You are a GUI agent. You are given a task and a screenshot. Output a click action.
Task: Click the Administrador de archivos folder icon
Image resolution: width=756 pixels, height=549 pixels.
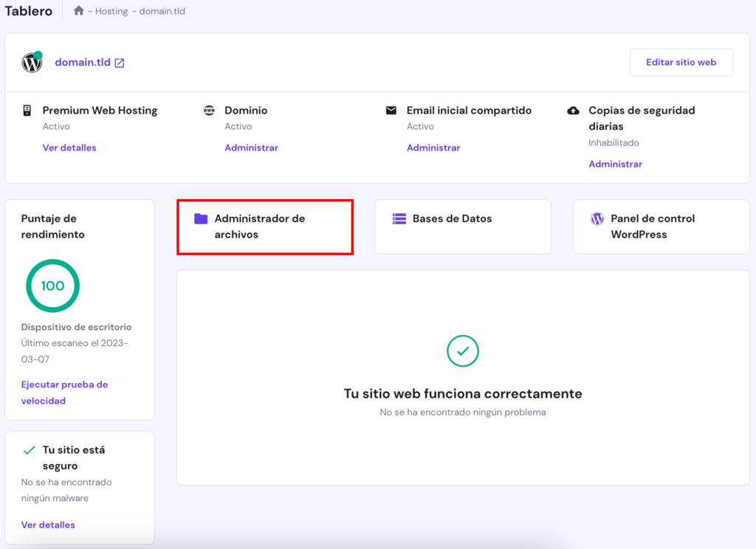(x=199, y=218)
